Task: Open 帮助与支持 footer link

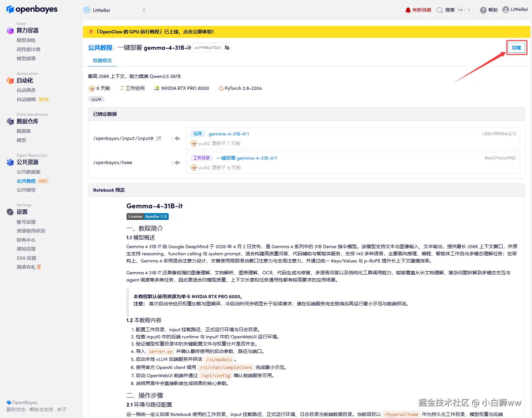Action: tap(41, 409)
